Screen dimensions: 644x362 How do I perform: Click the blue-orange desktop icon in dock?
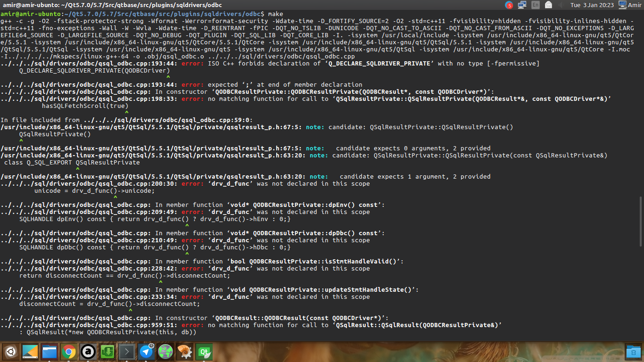[x=30, y=352]
